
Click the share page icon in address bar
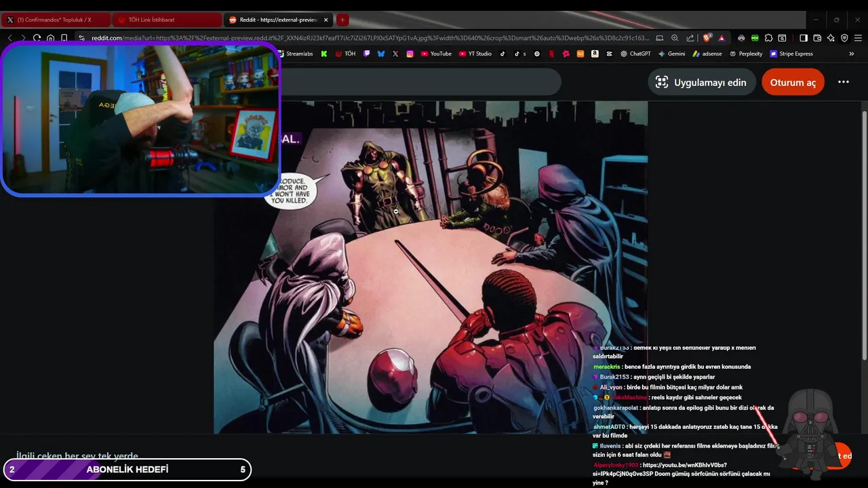pos(690,38)
